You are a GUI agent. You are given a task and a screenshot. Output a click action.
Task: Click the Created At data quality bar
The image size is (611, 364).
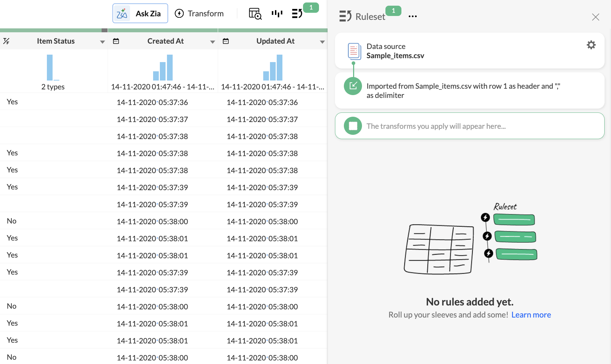[x=163, y=30]
